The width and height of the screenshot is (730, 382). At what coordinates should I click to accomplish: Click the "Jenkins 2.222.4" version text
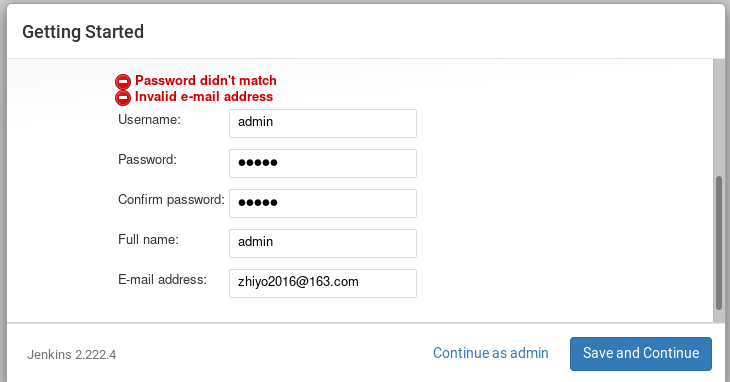[x=72, y=355]
